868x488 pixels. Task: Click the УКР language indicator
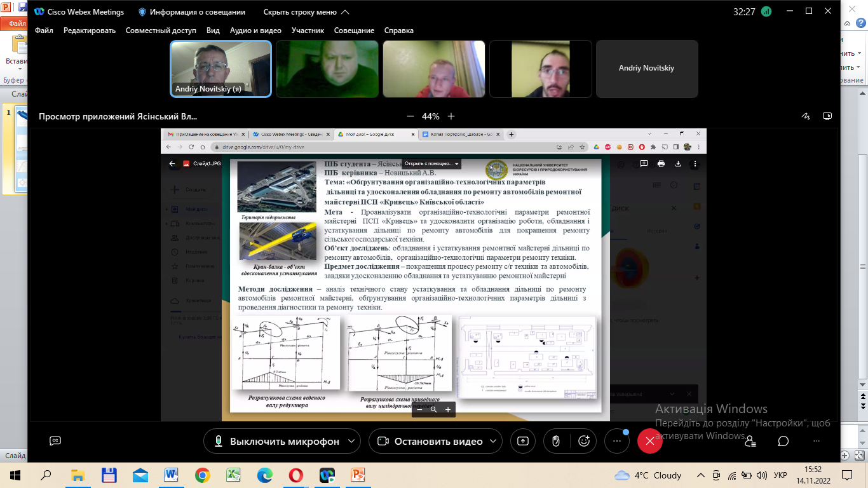point(782,475)
